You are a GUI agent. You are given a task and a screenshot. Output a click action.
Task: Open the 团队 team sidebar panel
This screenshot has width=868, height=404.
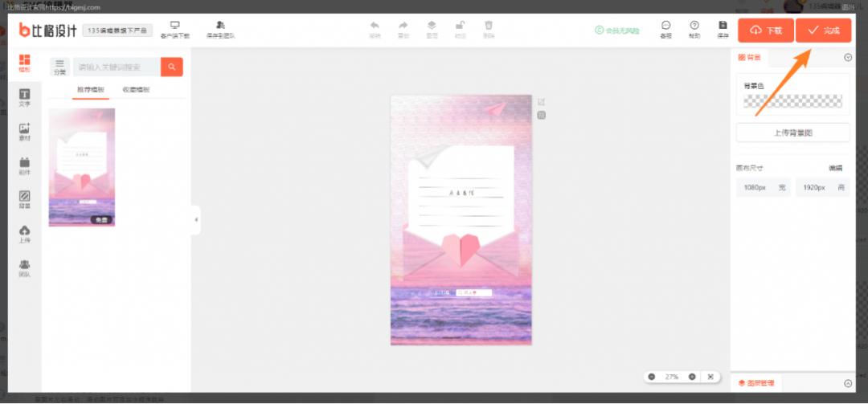click(x=24, y=268)
